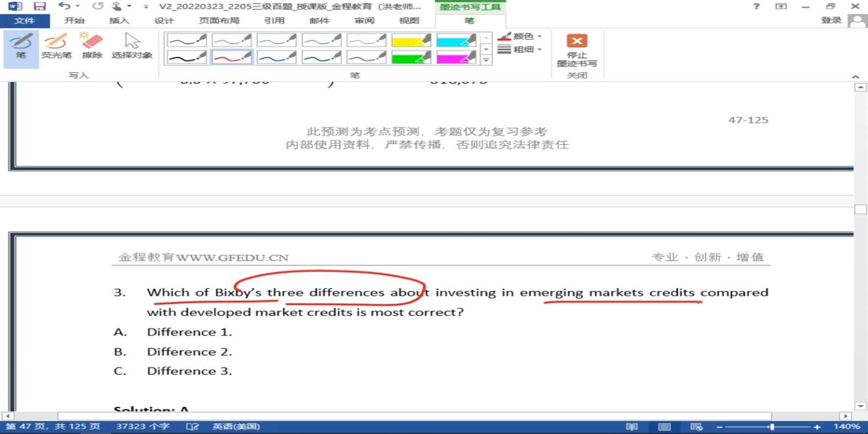Image resolution: width=868 pixels, height=434 pixels.
Task: Click page count 第 47 页, 共 125 页
Action: pyautogui.click(x=53, y=427)
